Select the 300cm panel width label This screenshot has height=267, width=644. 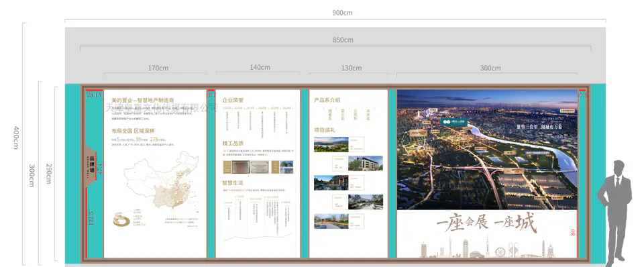tap(490, 68)
